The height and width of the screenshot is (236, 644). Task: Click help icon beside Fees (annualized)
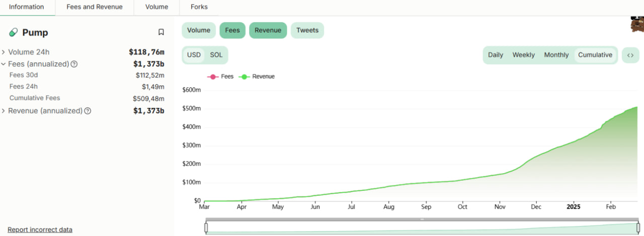tap(74, 64)
